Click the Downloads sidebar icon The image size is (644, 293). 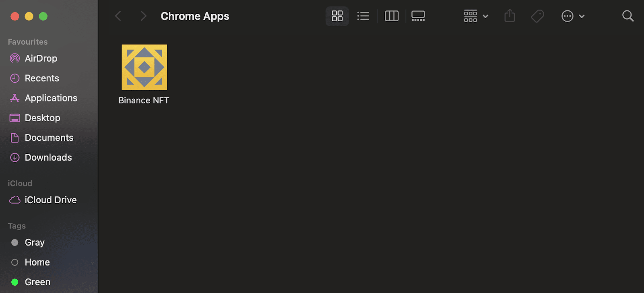coord(15,157)
